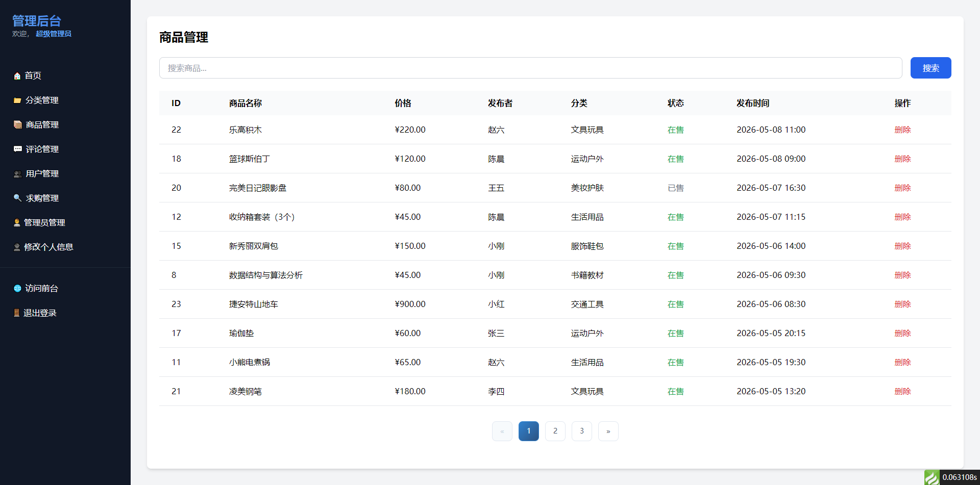Open 评论管理 from the sidebar

click(x=42, y=149)
